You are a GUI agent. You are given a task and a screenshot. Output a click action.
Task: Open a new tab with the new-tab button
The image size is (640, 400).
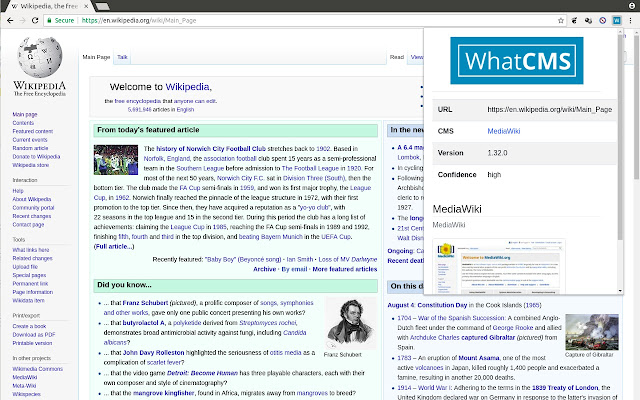102,6
